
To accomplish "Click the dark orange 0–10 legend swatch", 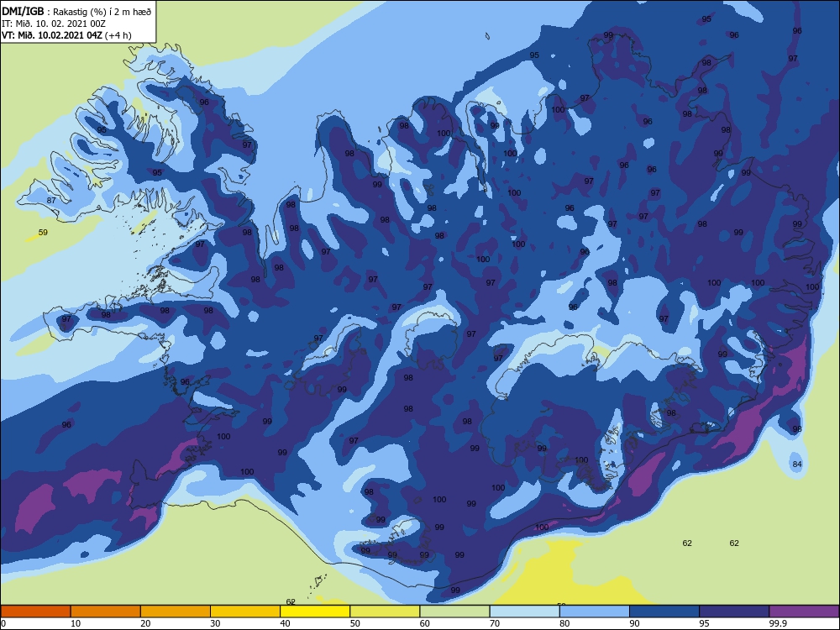I will [x=35, y=612].
